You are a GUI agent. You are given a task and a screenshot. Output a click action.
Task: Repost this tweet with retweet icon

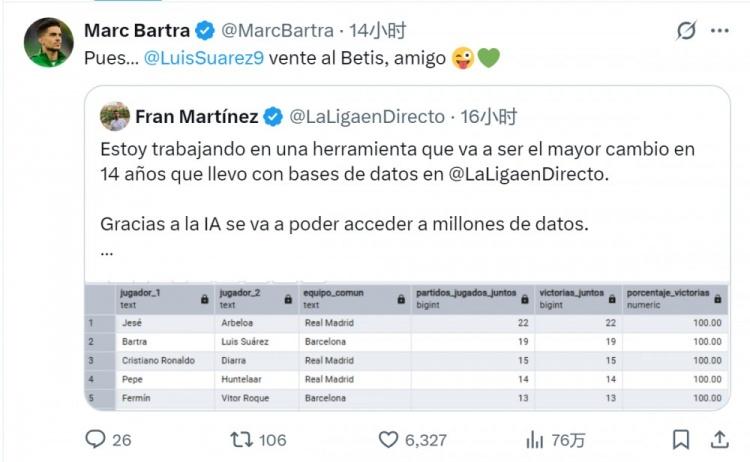click(242, 439)
